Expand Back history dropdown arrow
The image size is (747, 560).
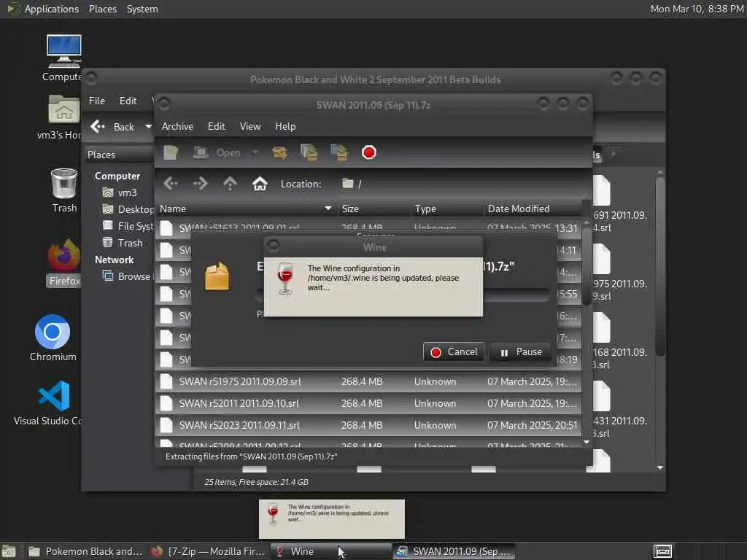(x=149, y=127)
